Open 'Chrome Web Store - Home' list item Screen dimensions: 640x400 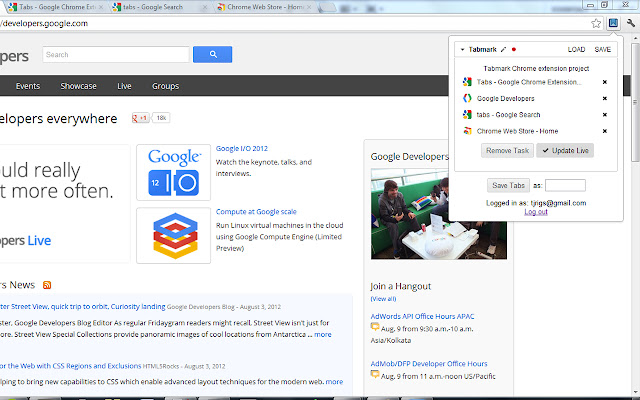517,131
